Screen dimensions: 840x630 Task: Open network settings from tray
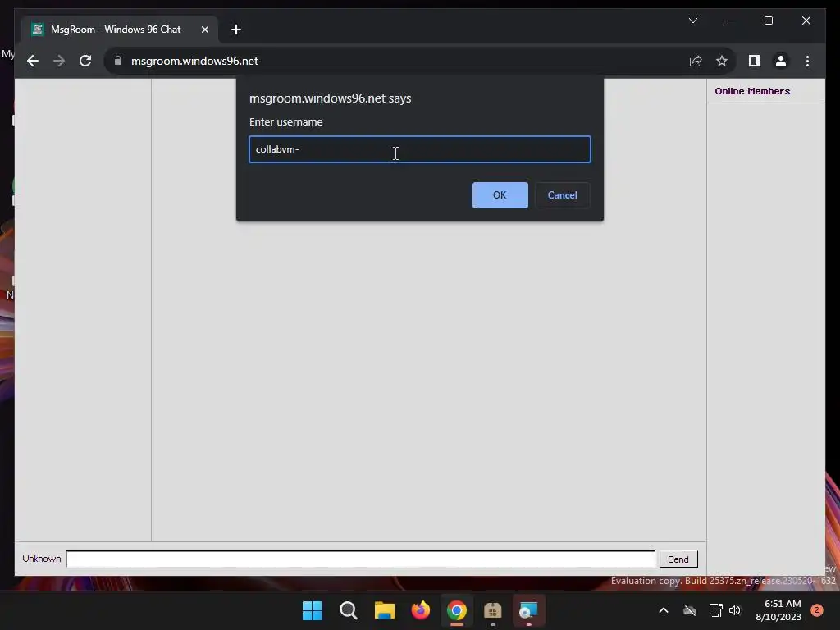click(715, 610)
